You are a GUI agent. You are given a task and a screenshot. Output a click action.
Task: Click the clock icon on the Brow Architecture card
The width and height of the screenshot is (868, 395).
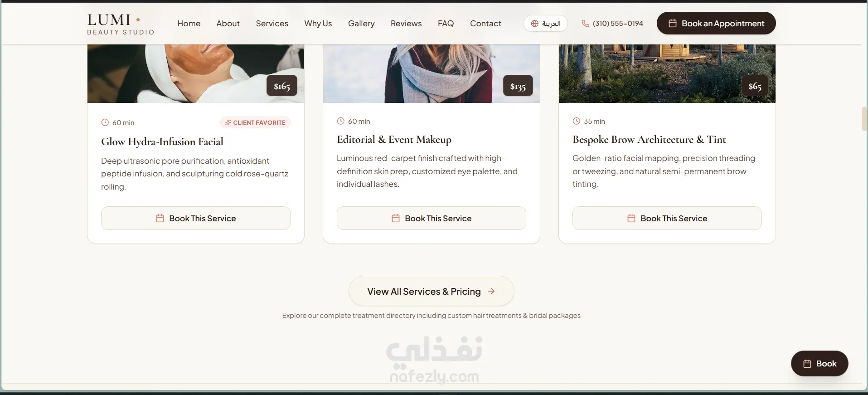click(577, 121)
